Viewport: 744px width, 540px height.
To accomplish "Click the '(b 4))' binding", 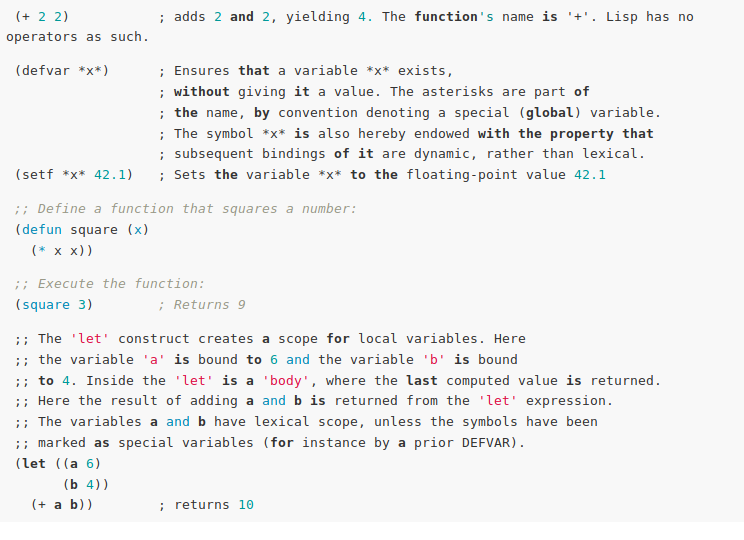I will [x=85, y=484].
